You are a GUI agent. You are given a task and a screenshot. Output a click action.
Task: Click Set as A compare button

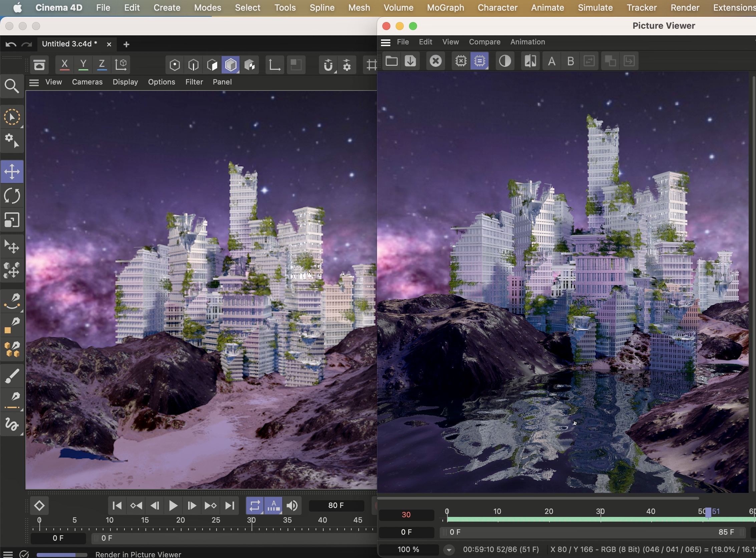click(551, 61)
